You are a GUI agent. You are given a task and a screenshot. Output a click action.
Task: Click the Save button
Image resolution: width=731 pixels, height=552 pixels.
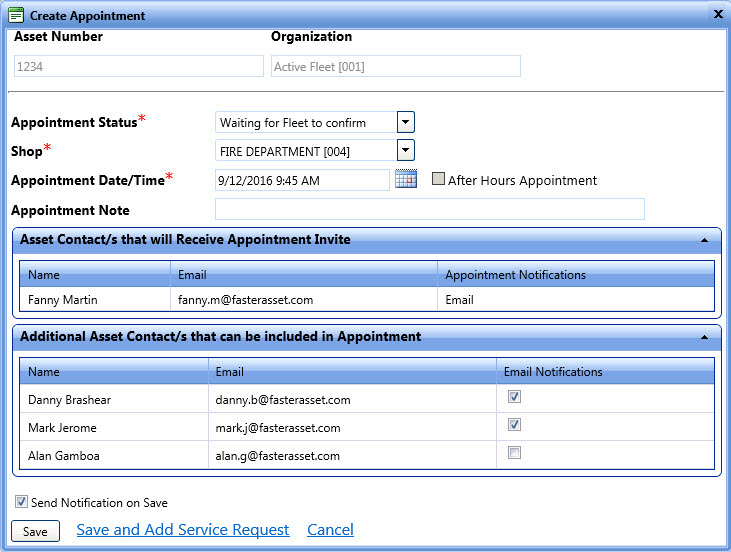tap(35, 531)
